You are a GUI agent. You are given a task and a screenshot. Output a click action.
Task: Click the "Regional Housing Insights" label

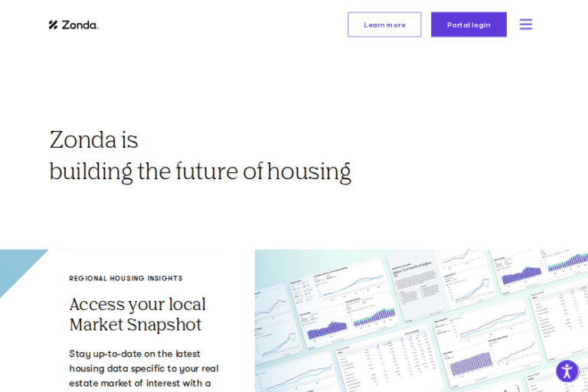coord(126,279)
